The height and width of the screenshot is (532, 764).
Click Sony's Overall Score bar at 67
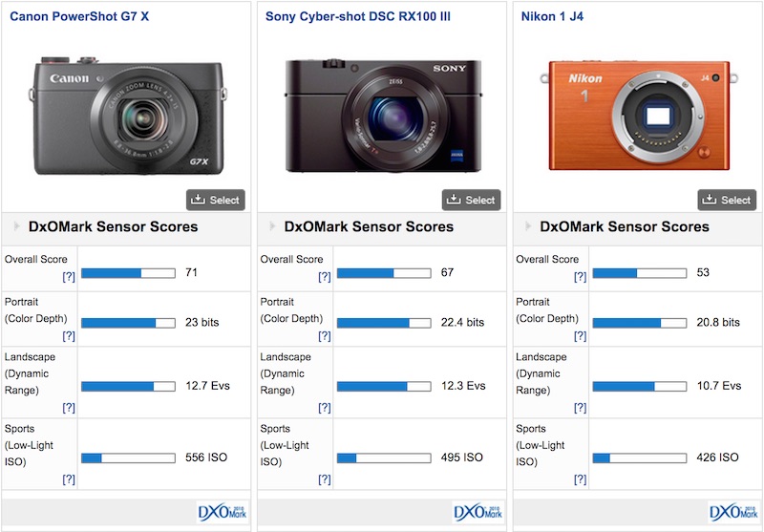point(384,273)
